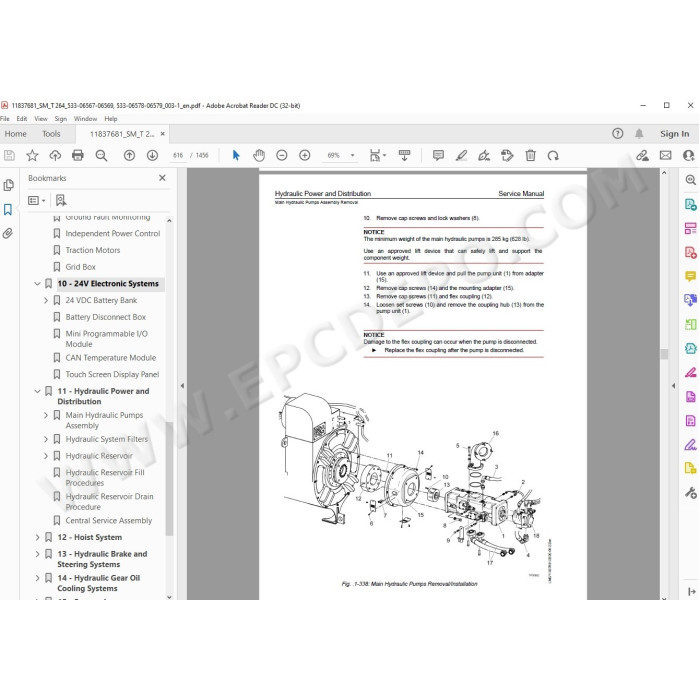This screenshot has height=700, width=700.
Task: Close the 11837681_SM_T 2... document tab
Action: (162, 133)
